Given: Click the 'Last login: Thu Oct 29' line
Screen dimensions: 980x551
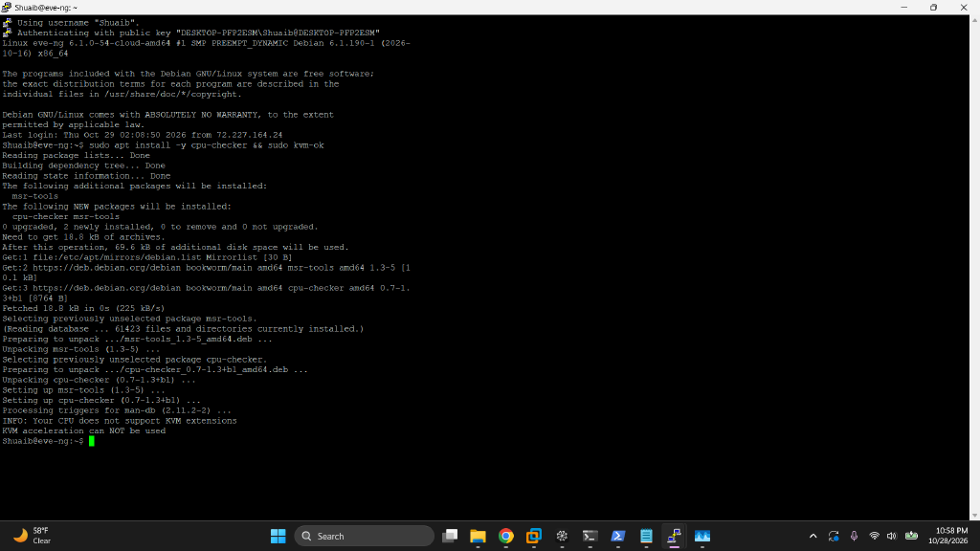Looking at the screenshot, I should [x=143, y=135].
